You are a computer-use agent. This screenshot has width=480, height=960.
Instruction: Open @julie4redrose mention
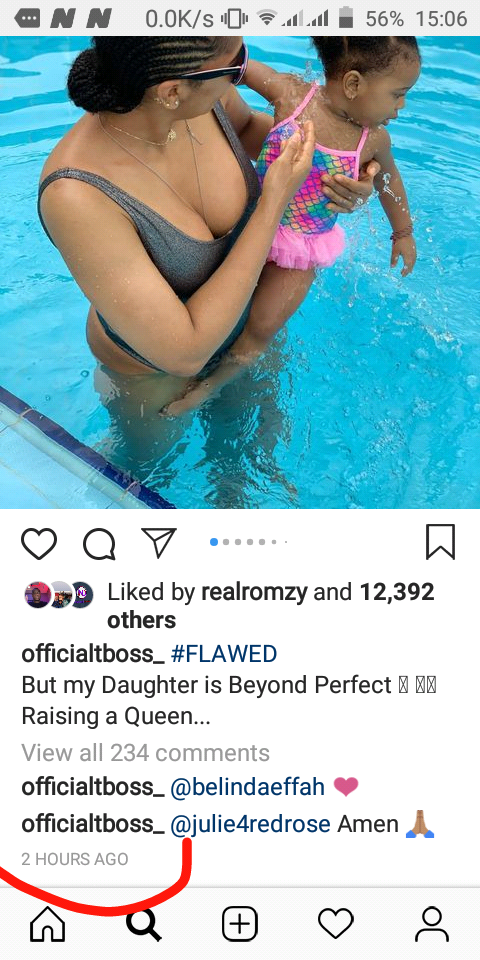250,824
